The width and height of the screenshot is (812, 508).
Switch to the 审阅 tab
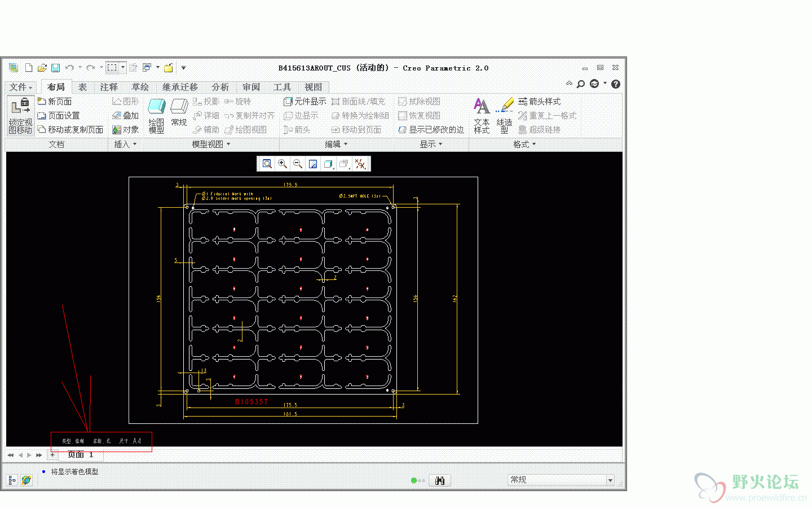(251, 87)
